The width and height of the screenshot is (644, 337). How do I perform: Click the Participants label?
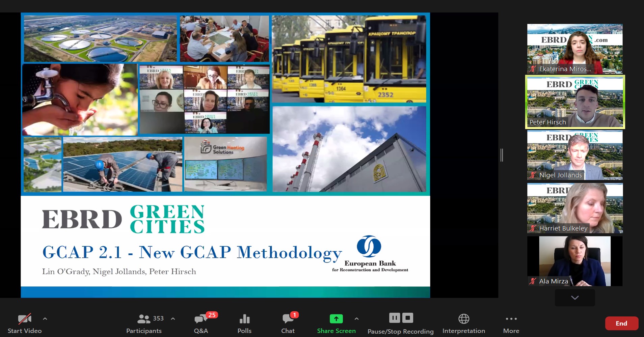(x=144, y=331)
